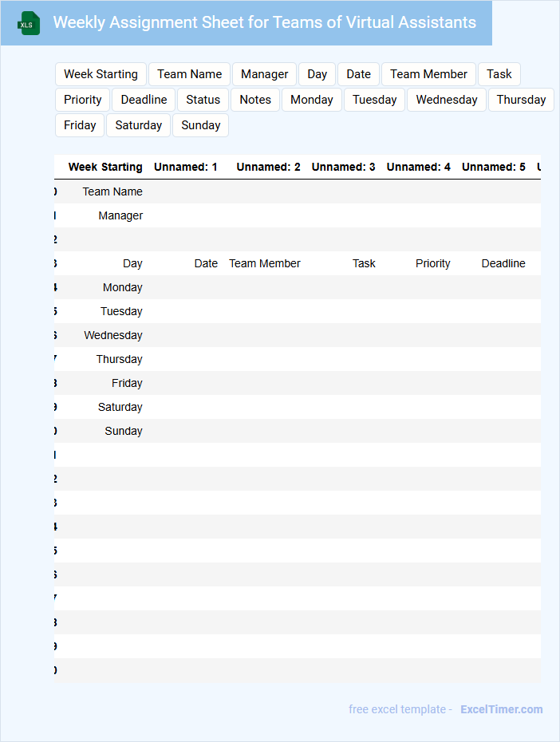This screenshot has width=560, height=742.
Task: Click the Team Name table cell
Action: (x=112, y=191)
